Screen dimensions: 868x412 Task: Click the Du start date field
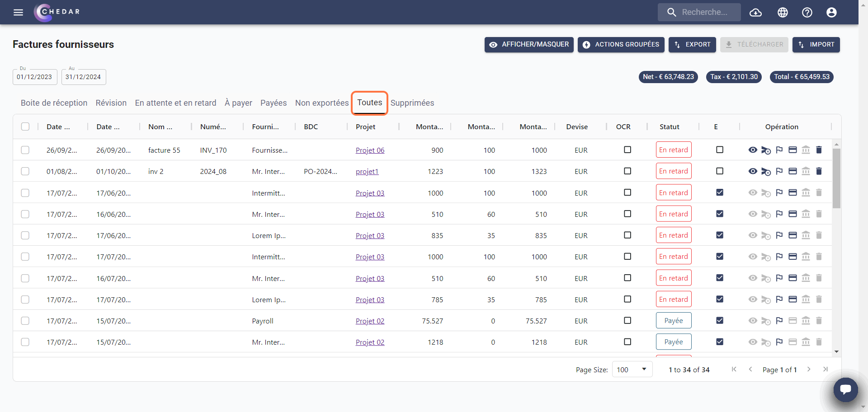(35, 77)
